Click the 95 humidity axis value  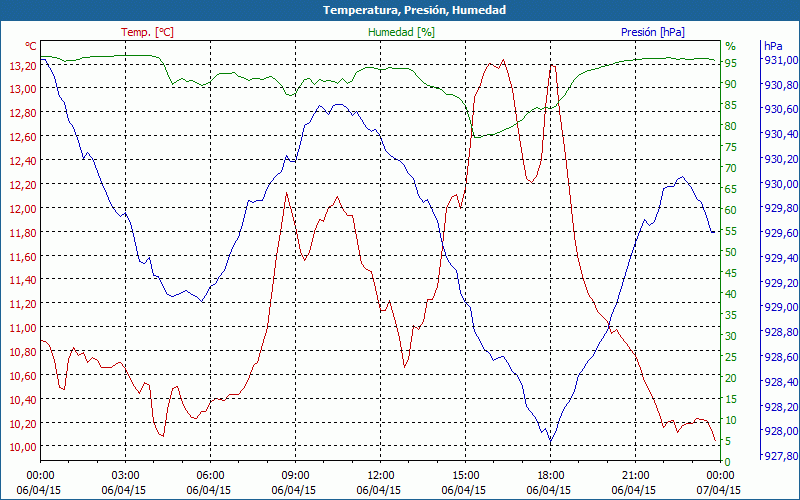(x=731, y=63)
